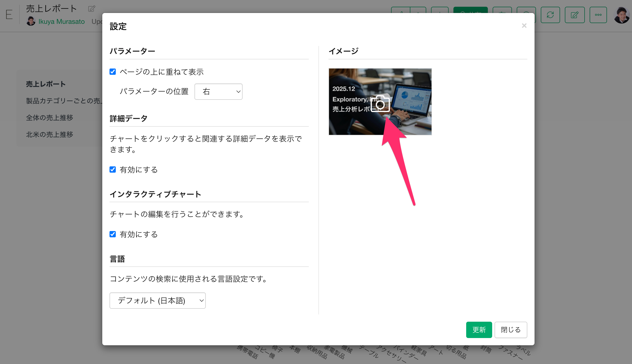632x364 pixels.
Task: Uncheck 有効にする under 詳細データ
Action: 113,169
